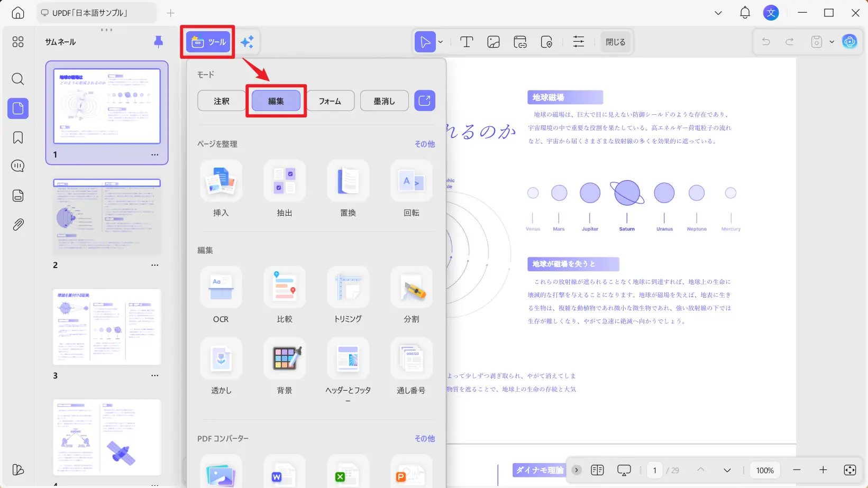The width and height of the screenshot is (868, 488).
Task: Close edit mode with 閉じる button
Action: pyautogui.click(x=616, y=42)
